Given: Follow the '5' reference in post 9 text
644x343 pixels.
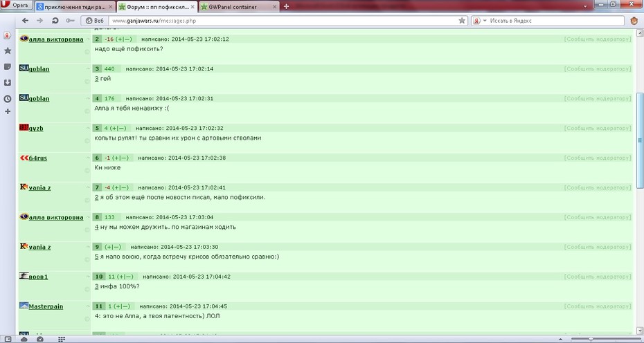Looking at the screenshot, I should 96,257.
